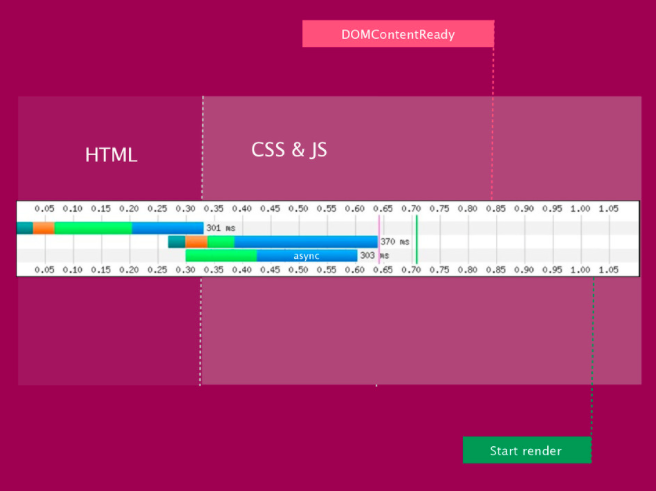Click the 0.85 tick on the top time scale
The width and height of the screenshot is (656, 491).
pyautogui.click(x=496, y=209)
